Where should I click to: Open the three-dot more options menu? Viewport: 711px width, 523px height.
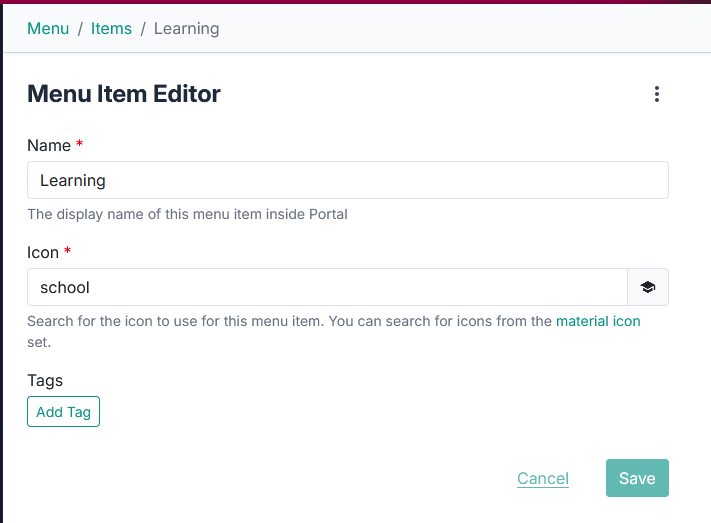(657, 94)
